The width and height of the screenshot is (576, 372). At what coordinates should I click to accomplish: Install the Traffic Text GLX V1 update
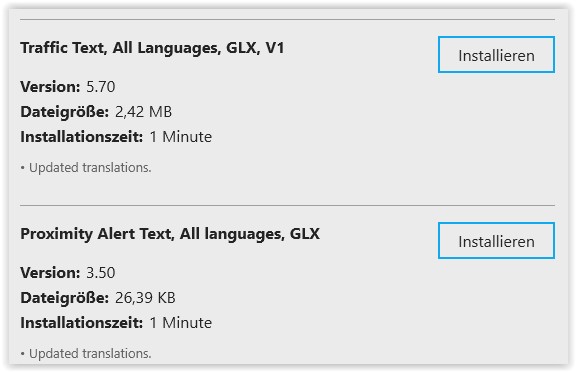point(496,54)
